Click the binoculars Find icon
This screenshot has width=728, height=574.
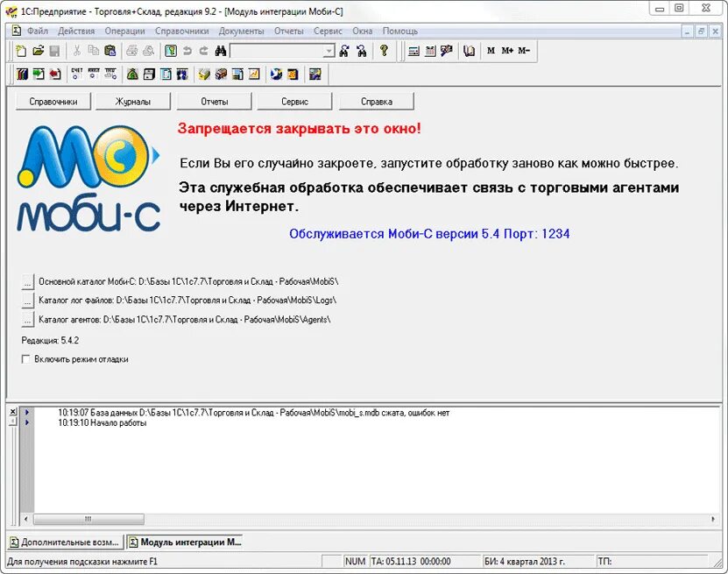click(221, 51)
